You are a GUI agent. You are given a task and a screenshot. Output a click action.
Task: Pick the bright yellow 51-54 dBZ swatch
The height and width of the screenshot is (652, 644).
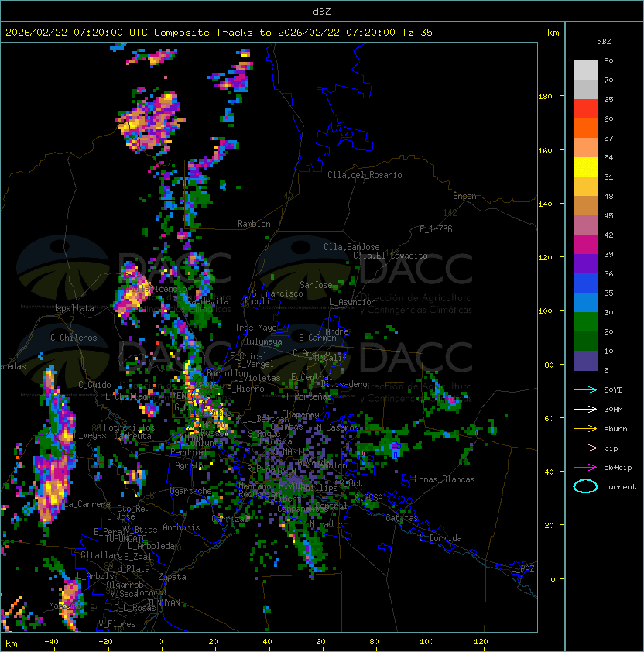[585, 167]
